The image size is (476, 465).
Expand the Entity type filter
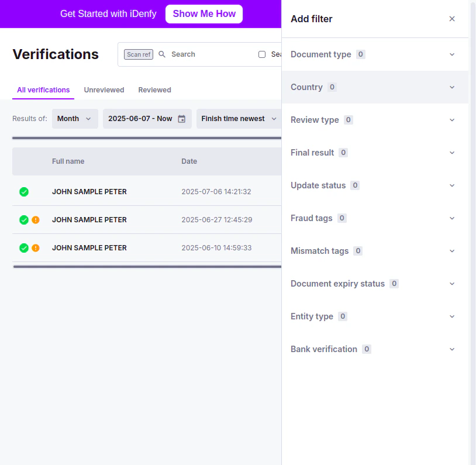(x=375, y=317)
